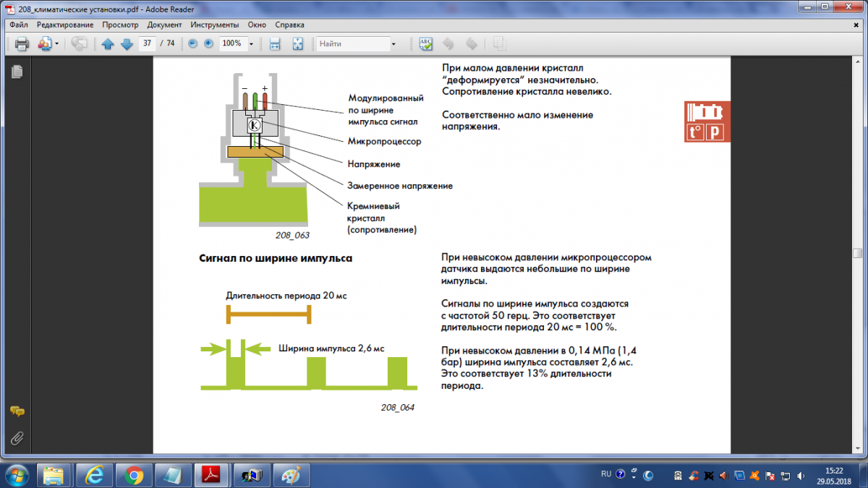Viewport: 868px width, 488px height.
Task: Open the Редактирование menu
Action: coord(65,25)
